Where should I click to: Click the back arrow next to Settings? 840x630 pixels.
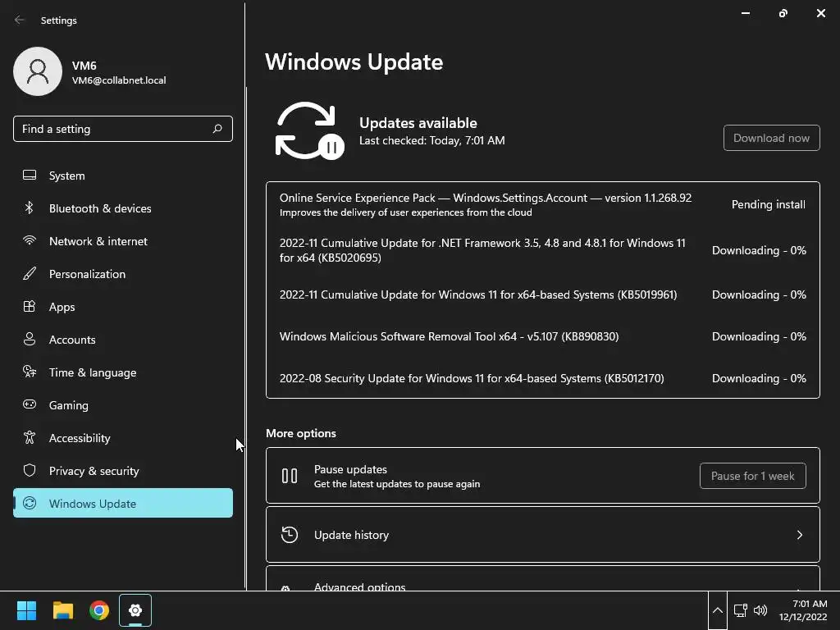point(20,20)
